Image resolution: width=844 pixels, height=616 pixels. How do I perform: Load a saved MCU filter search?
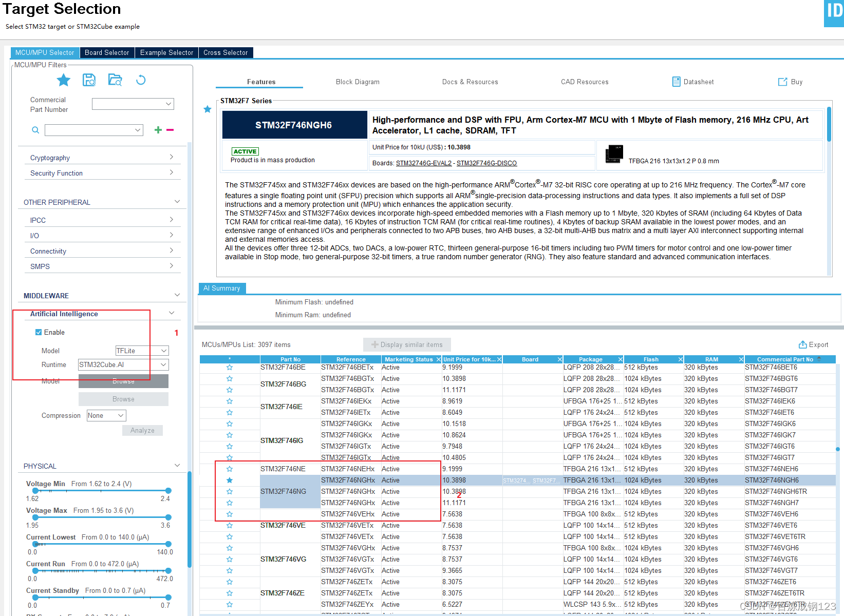115,80
